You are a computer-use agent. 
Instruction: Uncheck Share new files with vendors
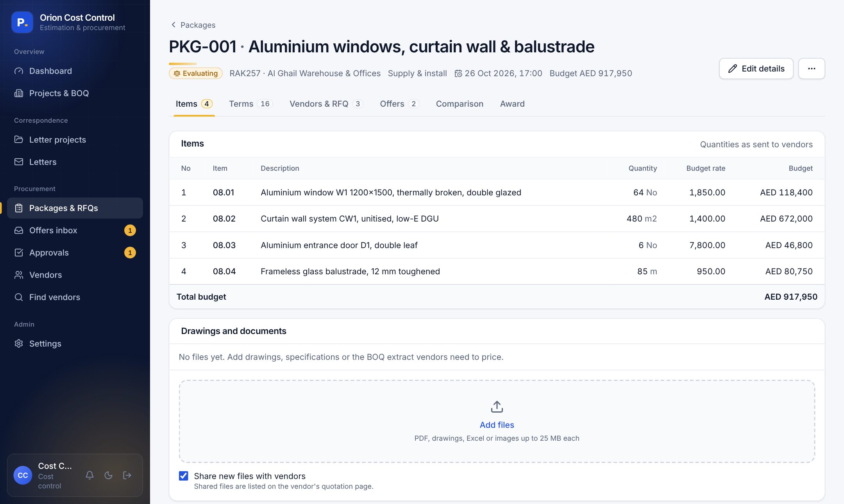184,476
